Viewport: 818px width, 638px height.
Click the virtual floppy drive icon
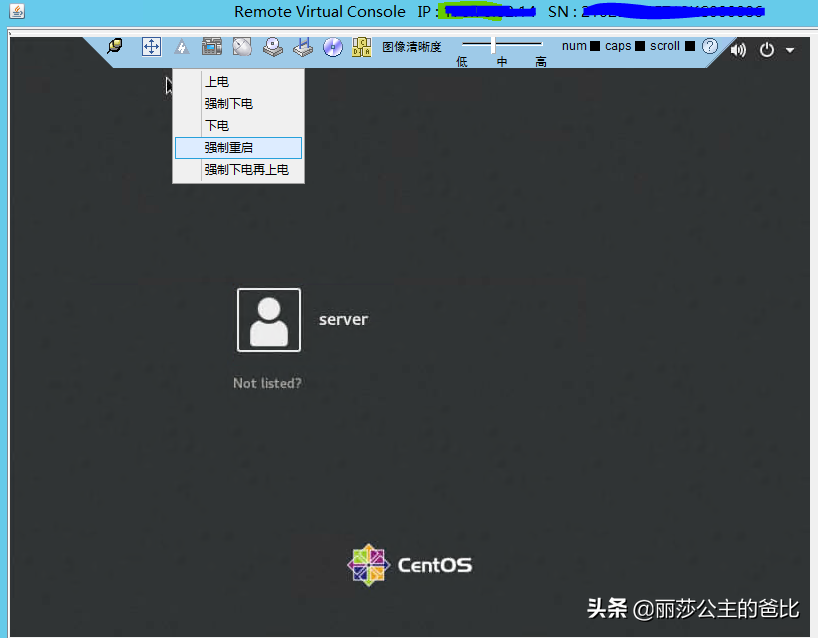[x=303, y=47]
